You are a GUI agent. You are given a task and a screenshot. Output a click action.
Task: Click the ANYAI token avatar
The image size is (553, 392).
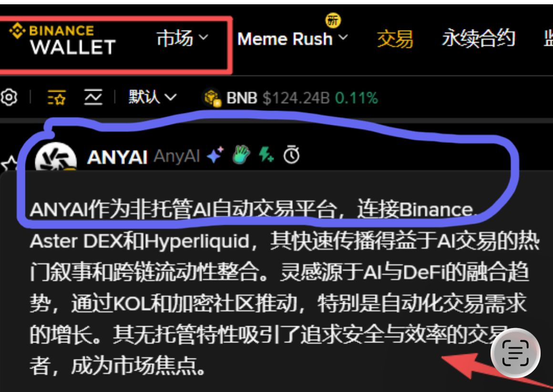pyautogui.click(x=56, y=158)
